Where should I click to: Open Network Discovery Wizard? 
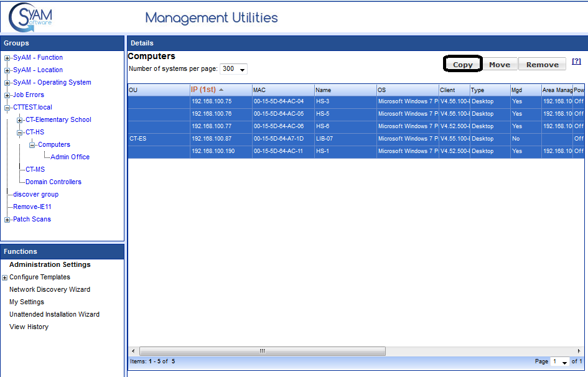(49, 290)
